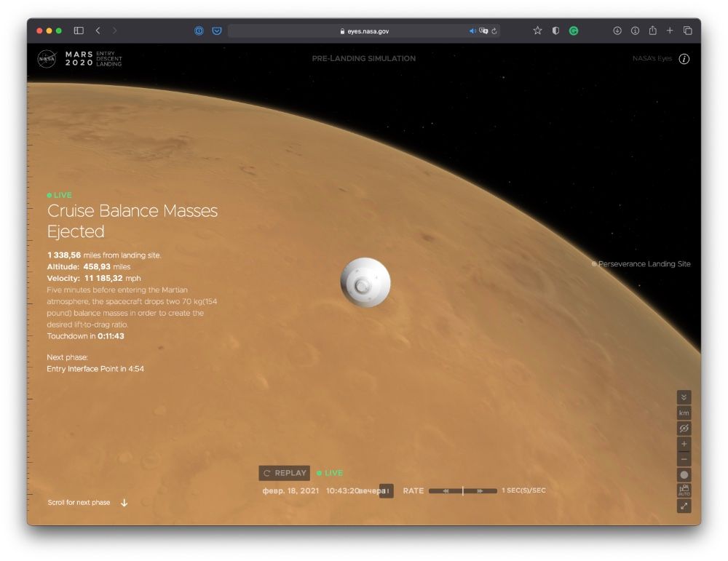Screen dimensions: 728x561
Task: Enter fullscreen using the diagonal arrows icon
Action: 684,506
